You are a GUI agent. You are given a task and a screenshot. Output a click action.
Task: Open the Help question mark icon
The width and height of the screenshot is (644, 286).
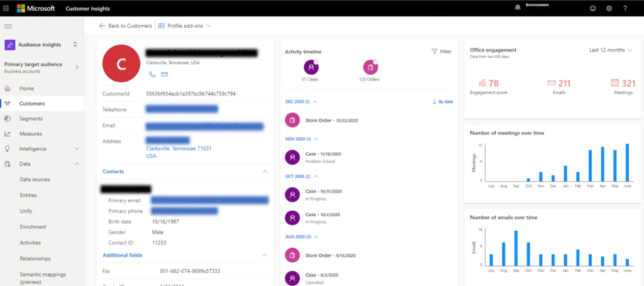click(x=625, y=8)
